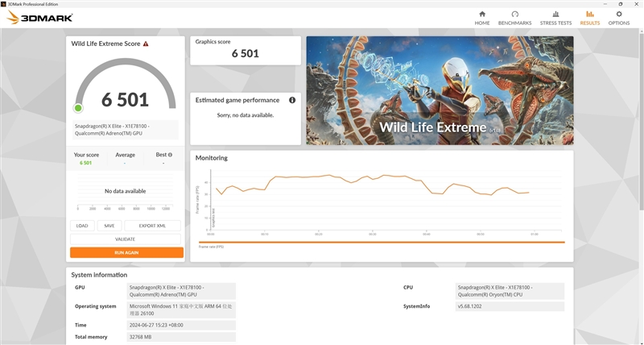Image resolution: width=644 pixels, height=345 pixels.
Task: Click the Average label in score comparison
Action: [126, 155]
